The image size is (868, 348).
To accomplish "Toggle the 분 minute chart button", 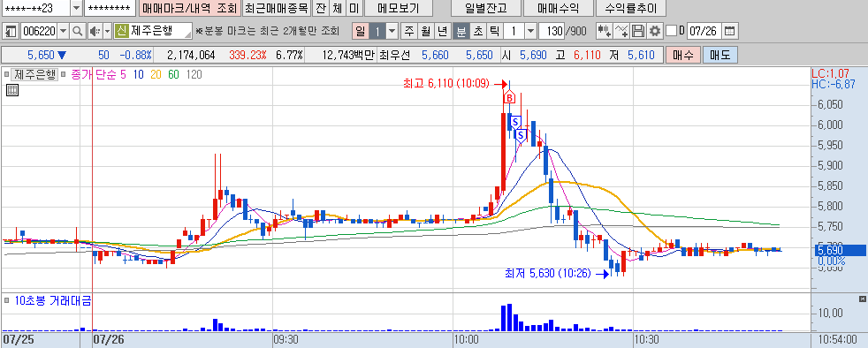I will pyautogui.click(x=460, y=31).
